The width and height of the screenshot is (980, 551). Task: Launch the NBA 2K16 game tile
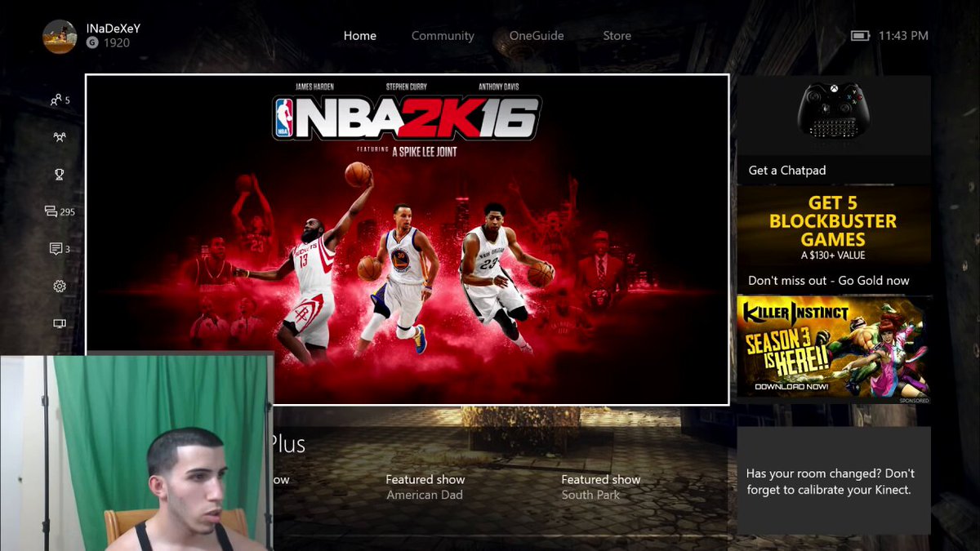[408, 239]
